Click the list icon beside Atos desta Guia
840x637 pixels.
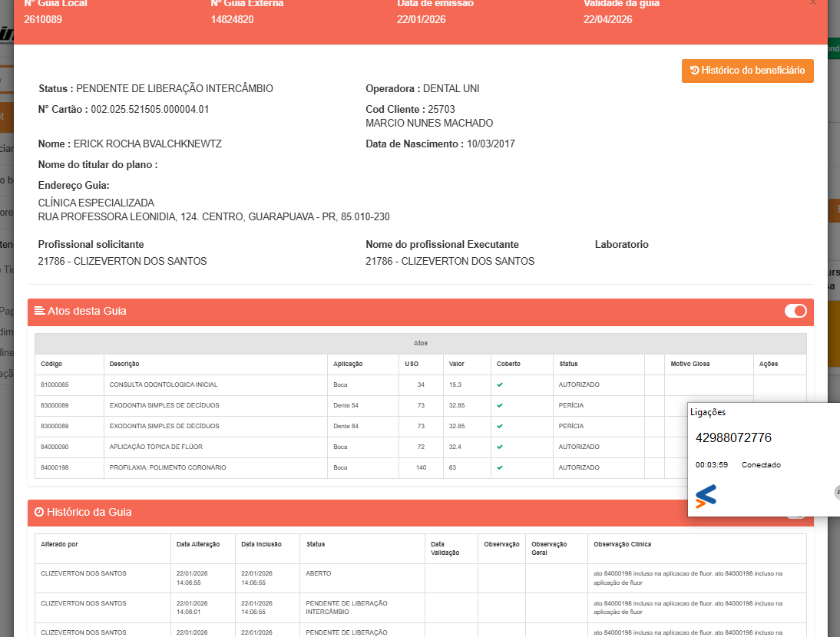click(x=40, y=311)
